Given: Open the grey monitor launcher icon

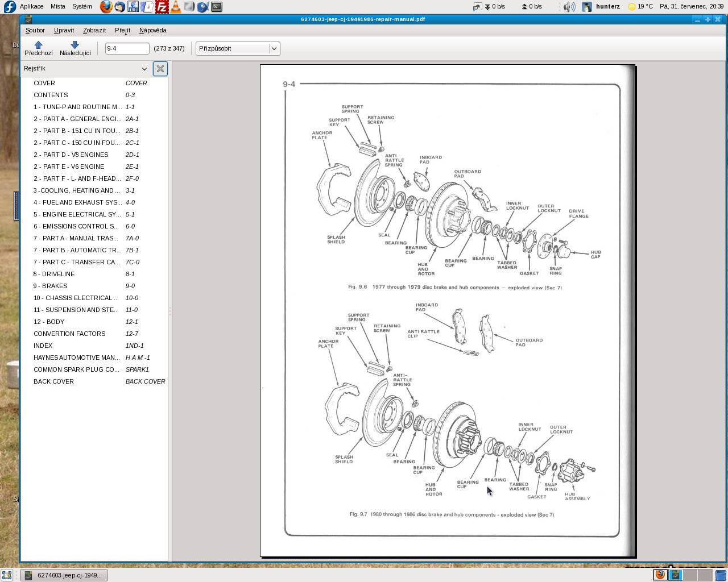Looking at the screenshot, I should (189, 7).
